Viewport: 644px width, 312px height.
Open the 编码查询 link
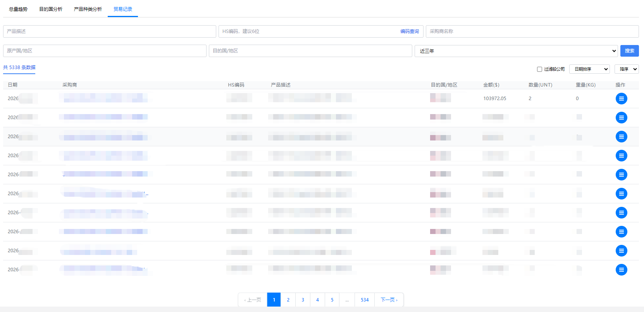point(410,31)
